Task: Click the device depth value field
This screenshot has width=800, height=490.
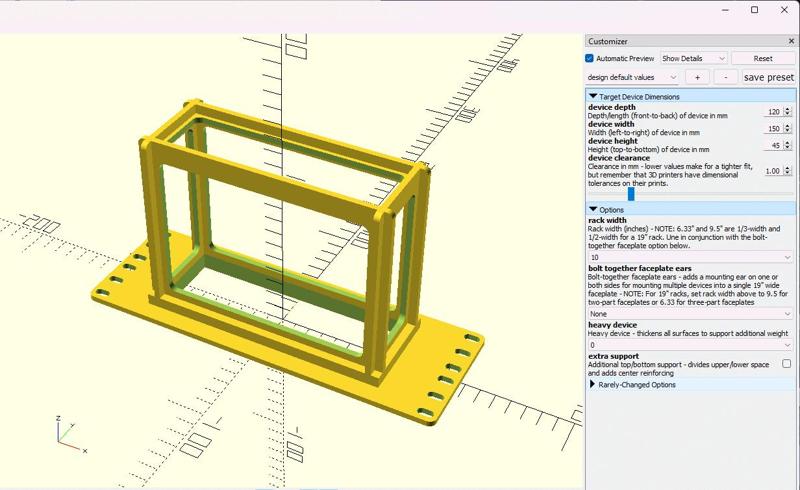Action: tap(772, 112)
